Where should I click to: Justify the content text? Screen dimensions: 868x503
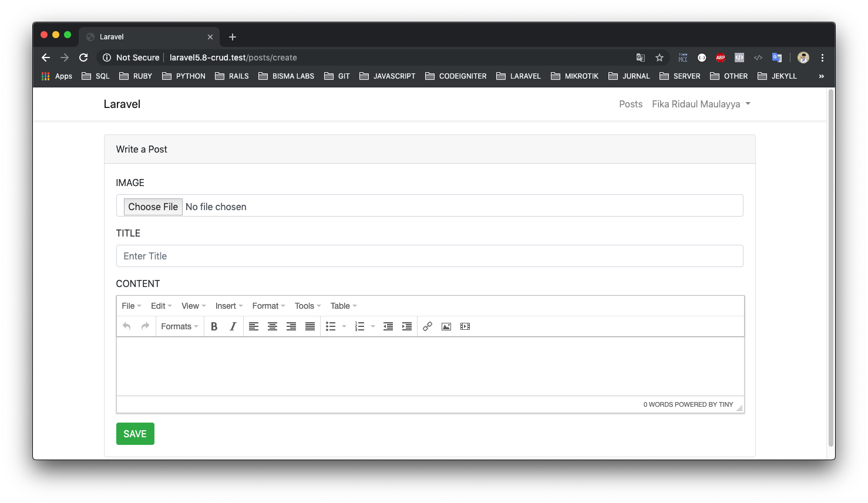pos(310,326)
